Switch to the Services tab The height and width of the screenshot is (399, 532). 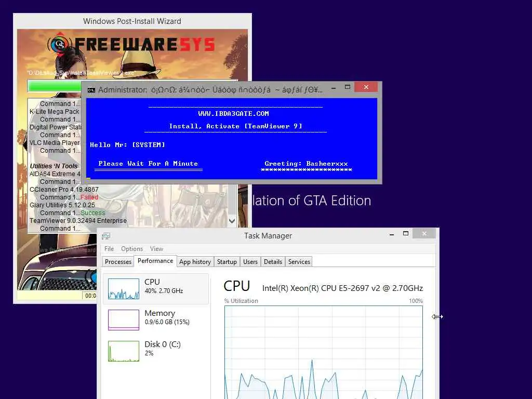tap(299, 262)
